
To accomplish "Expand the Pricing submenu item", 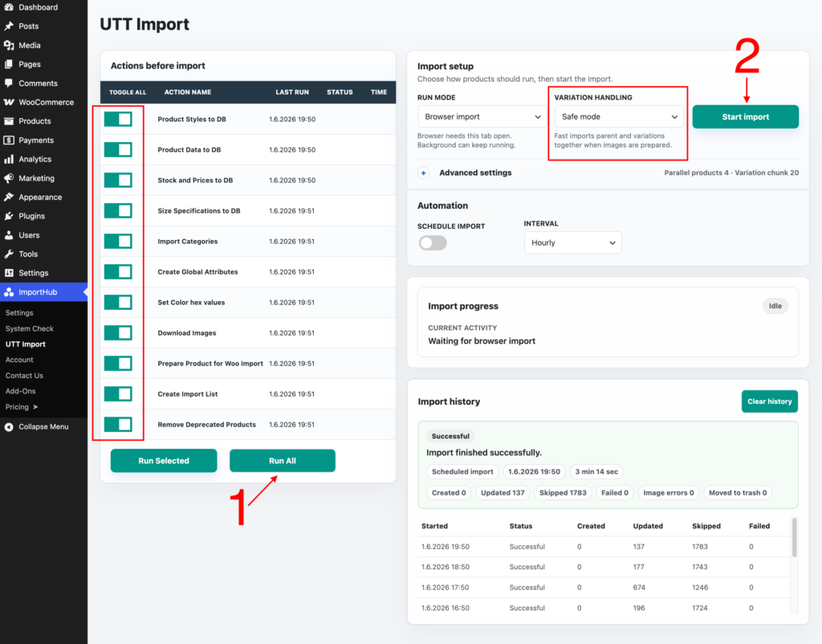I will [x=22, y=407].
